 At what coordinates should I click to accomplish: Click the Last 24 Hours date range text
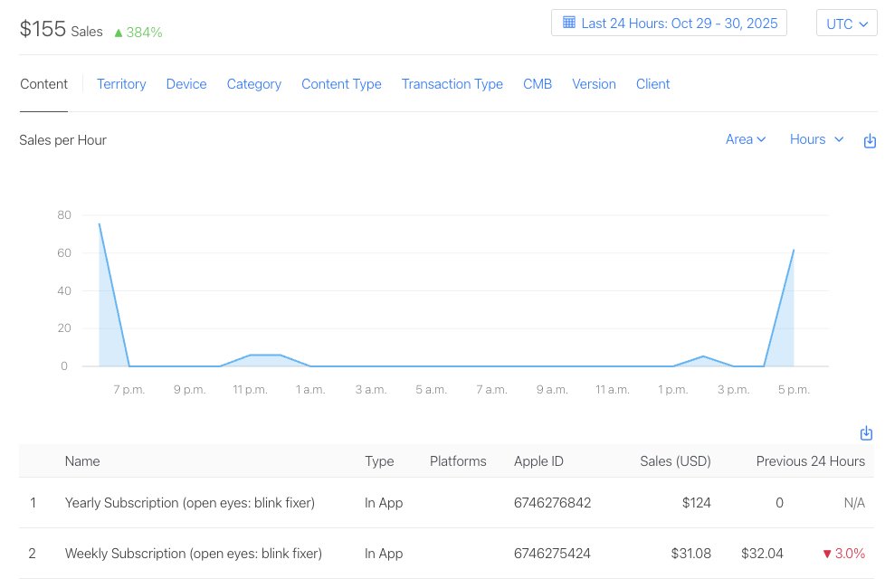pos(680,24)
